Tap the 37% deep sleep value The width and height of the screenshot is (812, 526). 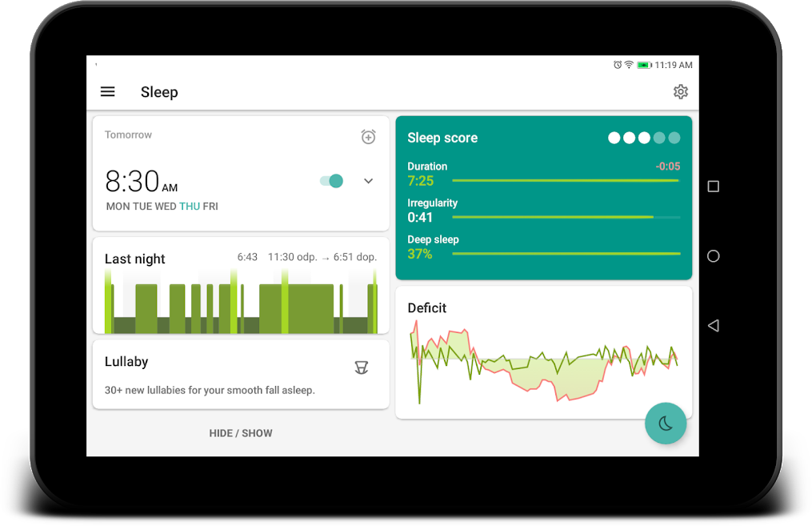419,254
